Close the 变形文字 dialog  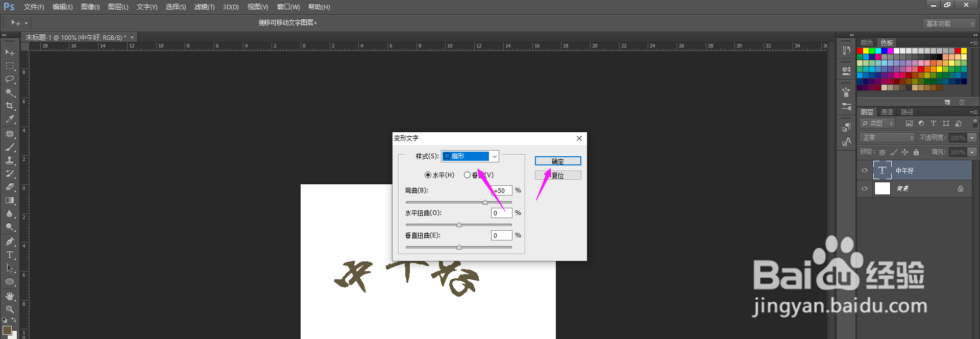pyautogui.click(x=579, y=138)
